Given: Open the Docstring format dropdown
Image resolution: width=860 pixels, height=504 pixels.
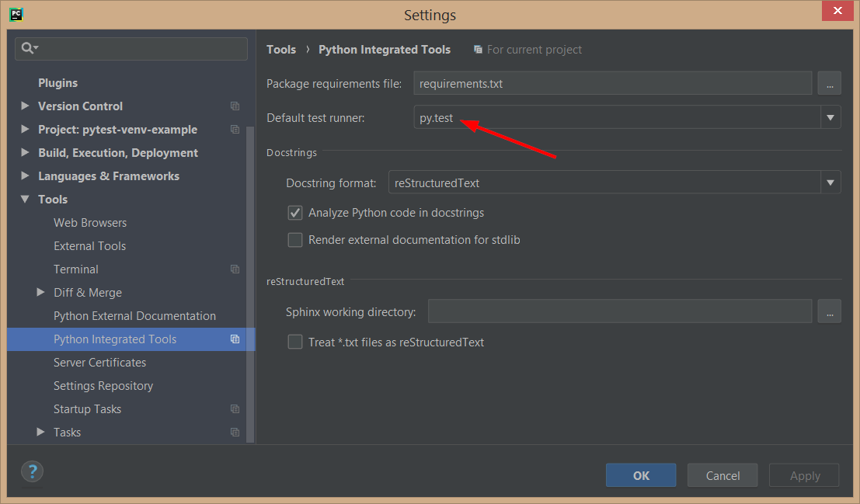Looking at the screenshot, I should pyautogui.click(x=830, y=183).
